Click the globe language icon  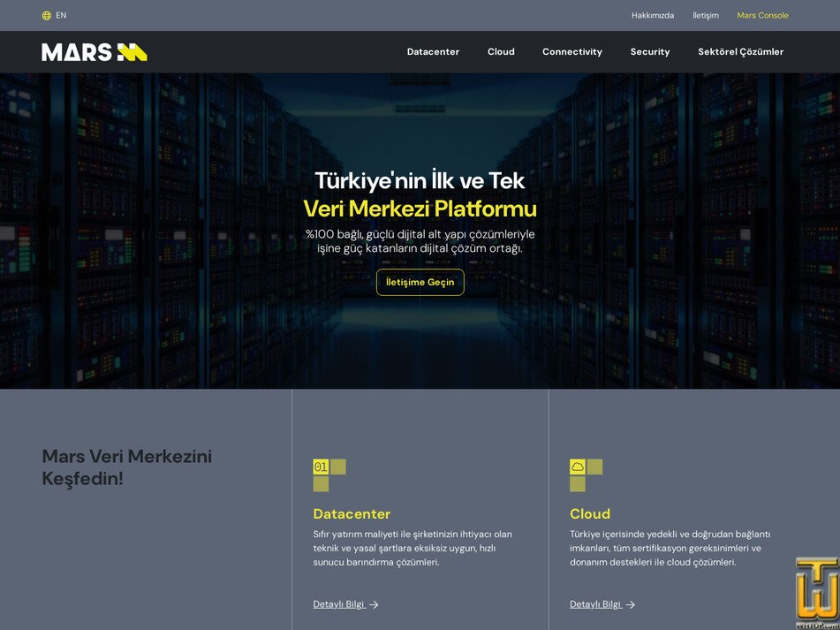pyautogui.click(x=47, y=16)
